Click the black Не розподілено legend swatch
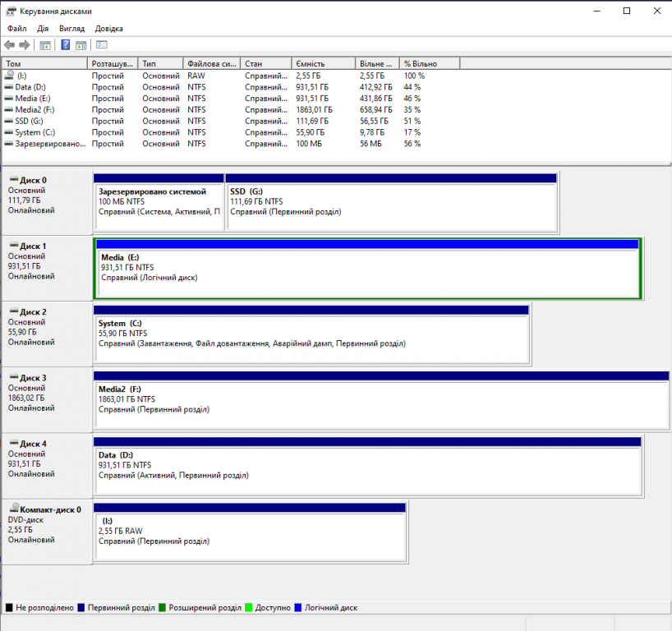 tap(9, 607)
